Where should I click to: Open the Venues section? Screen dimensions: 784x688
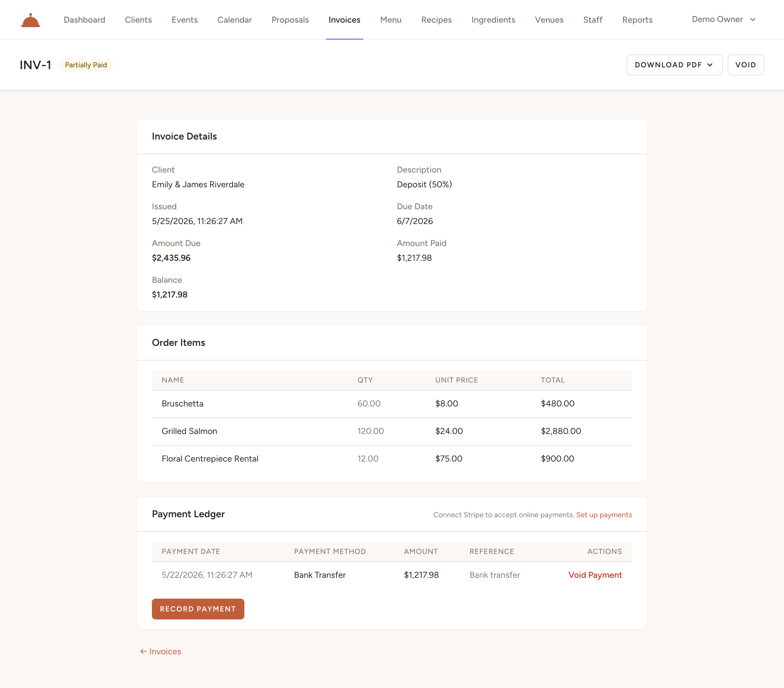(x=549, y=20)
